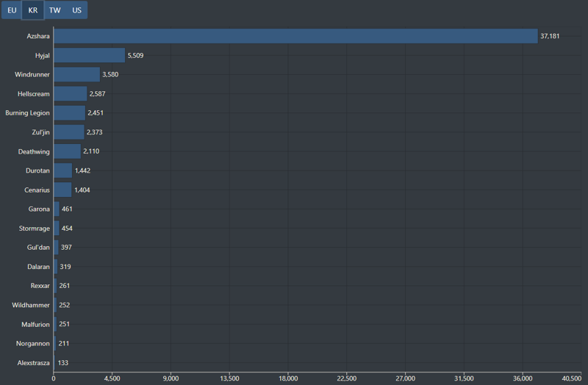Select the Cenarius bar
588x385 pixels.
[62, 190]
